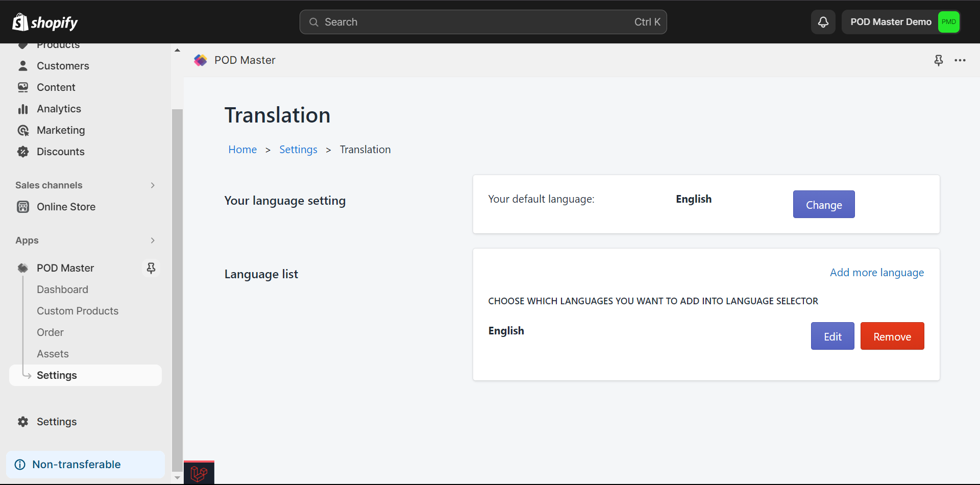Click the Discounts badge icon
The width and height of the screenshot is (980, 485).
(23, 152)
